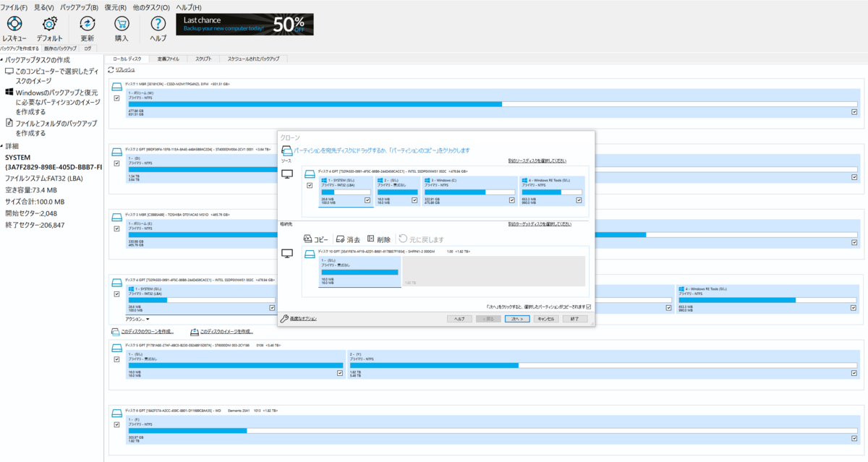Collapse the 詳細 section in left panel
The height and width of the screenshot is (462, 868).
pos(2,146)
